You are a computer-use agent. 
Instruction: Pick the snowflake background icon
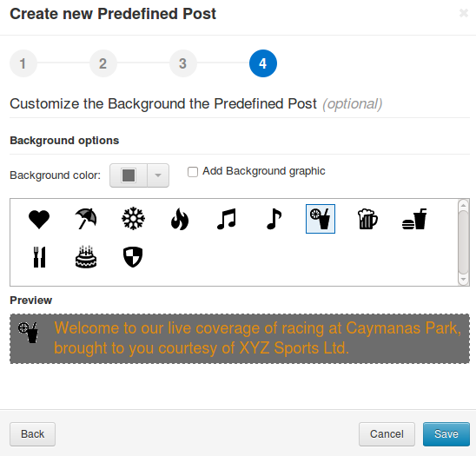(133, 219)
